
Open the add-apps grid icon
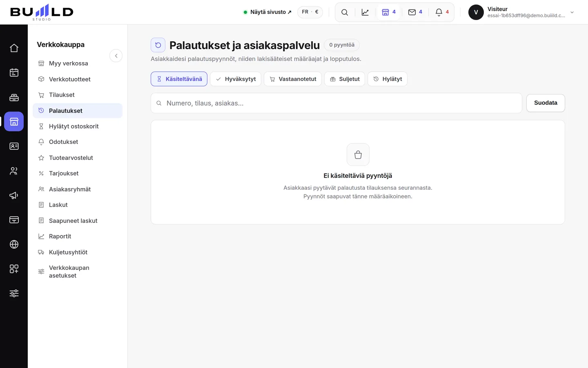tap(14, 269)
